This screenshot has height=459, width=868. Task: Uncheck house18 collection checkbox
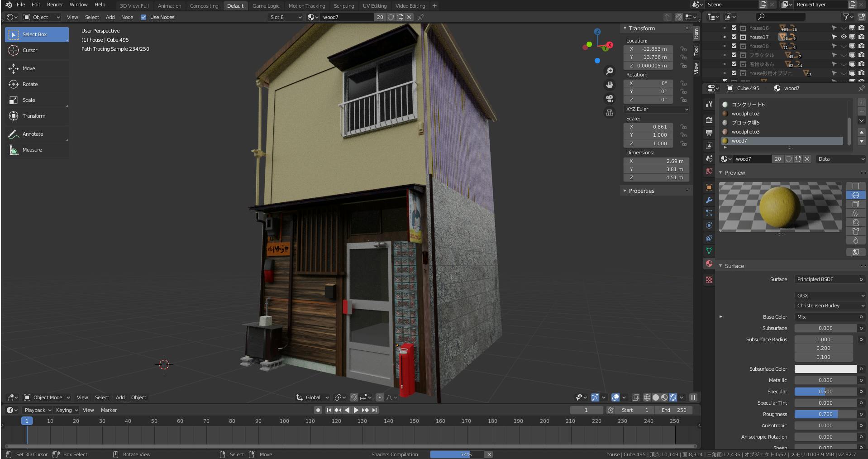(x=734, y=46)
